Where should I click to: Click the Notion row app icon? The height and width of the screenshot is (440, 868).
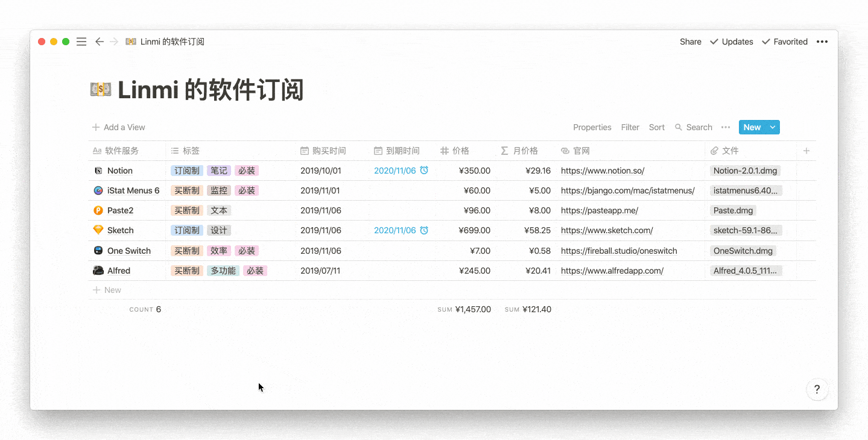(x=98, y=171)
